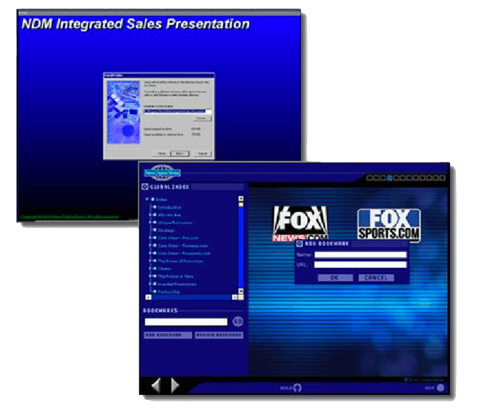The image size is (481, 412).
Task: Click the index tree horizontal scroll-left arrow
Action: click(148, 297)
